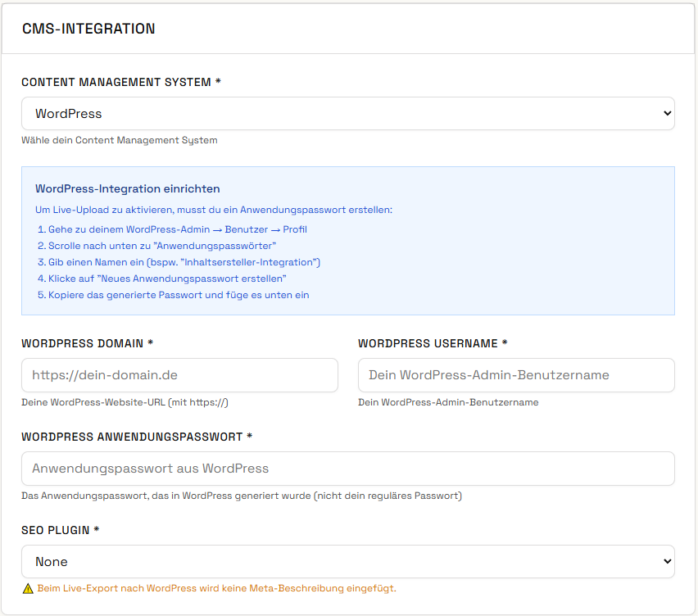This screenshot has height=616, width=698.
Task: Click the CMS-INTEGRATION heading
Action: pyautogui.click(x=88, y=29)
